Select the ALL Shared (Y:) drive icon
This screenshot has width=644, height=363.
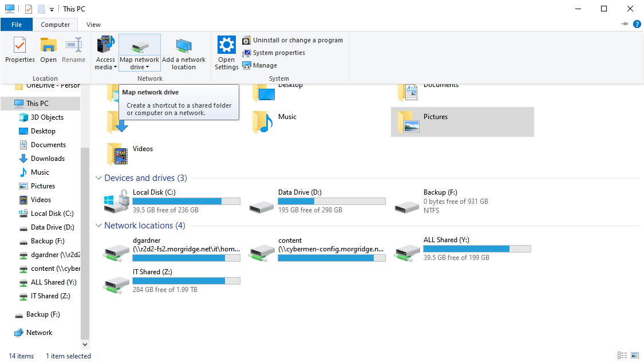pos(407,252)
